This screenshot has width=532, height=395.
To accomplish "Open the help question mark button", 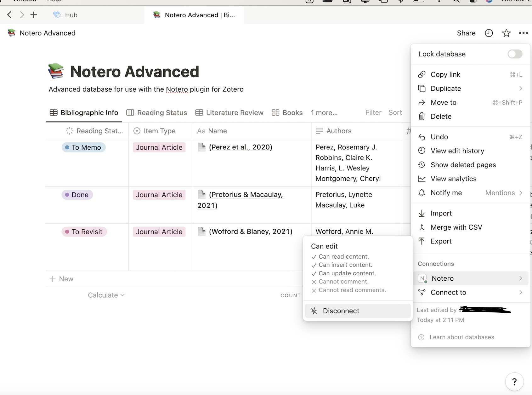I will click(514, 382).
